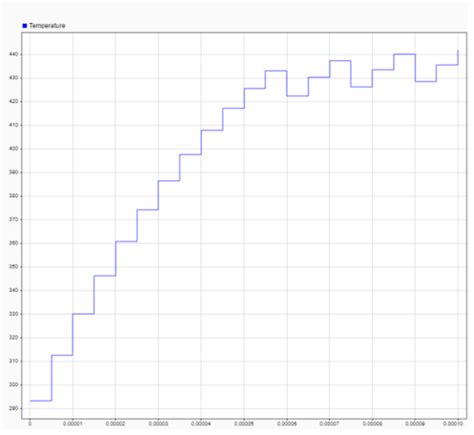Click the 420 y-axis tick label

click(13, 102)
